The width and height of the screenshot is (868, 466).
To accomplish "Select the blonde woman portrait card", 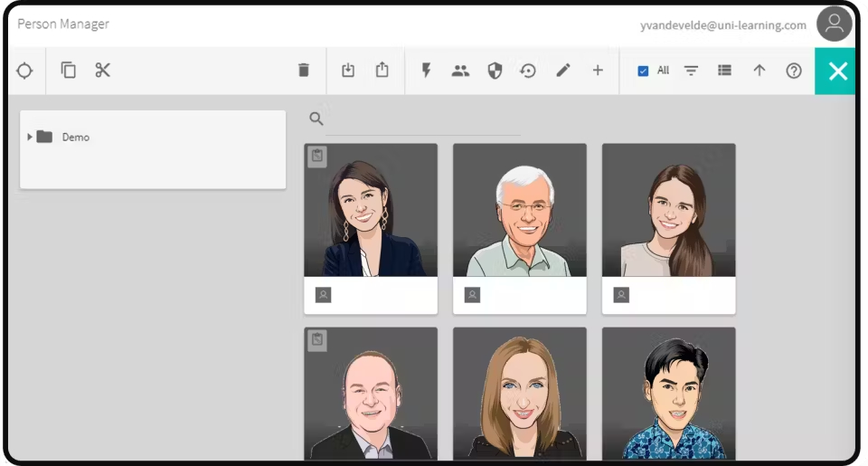I will pyautogui.click(x=519, y=394).
